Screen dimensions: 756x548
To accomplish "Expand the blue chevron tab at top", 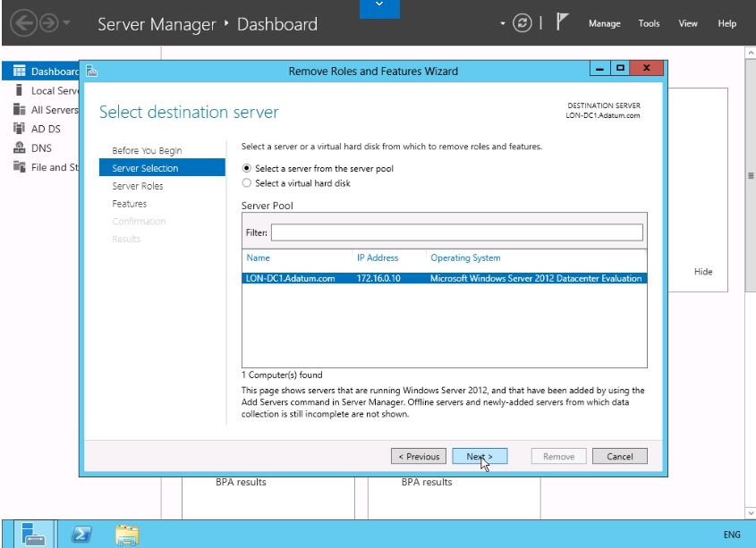I will point(379,8).
